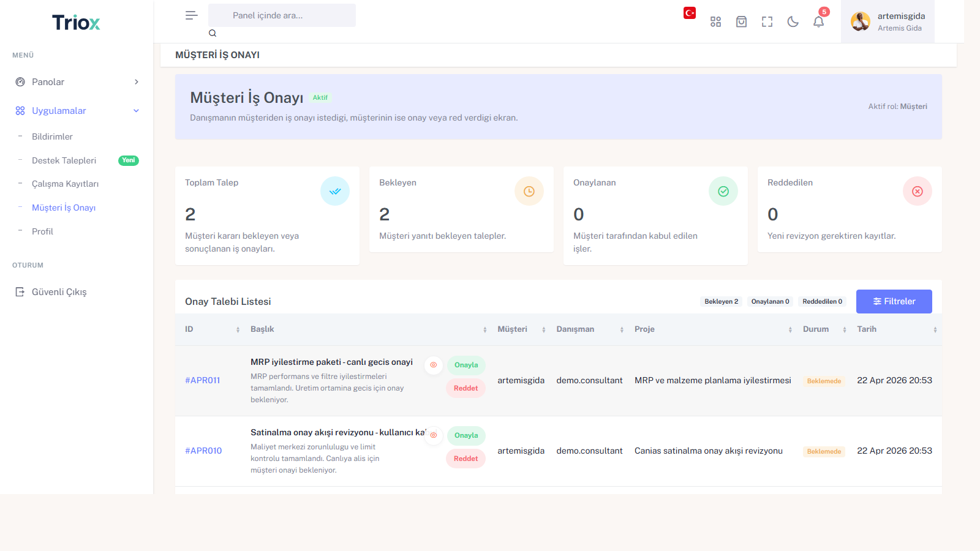The height and width of the screenshot is (551, 980).
Task: Click the Panolar gauge icon
Action: (x=20, y=82)
